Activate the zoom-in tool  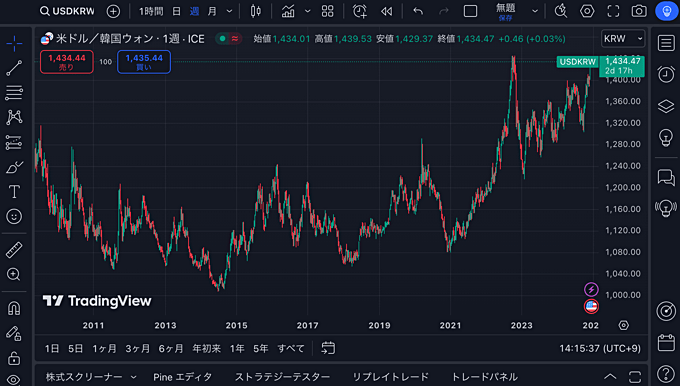pos(14,275)
